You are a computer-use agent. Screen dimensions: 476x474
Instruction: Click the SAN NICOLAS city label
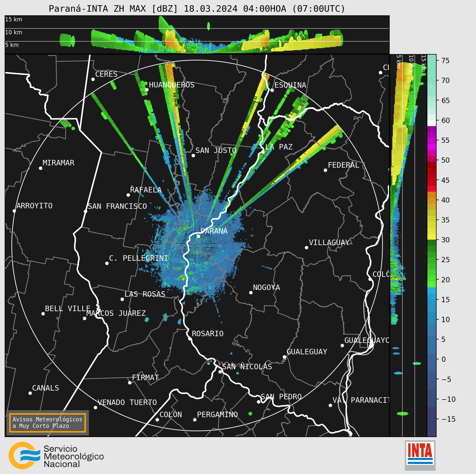(x=247, y=366)
